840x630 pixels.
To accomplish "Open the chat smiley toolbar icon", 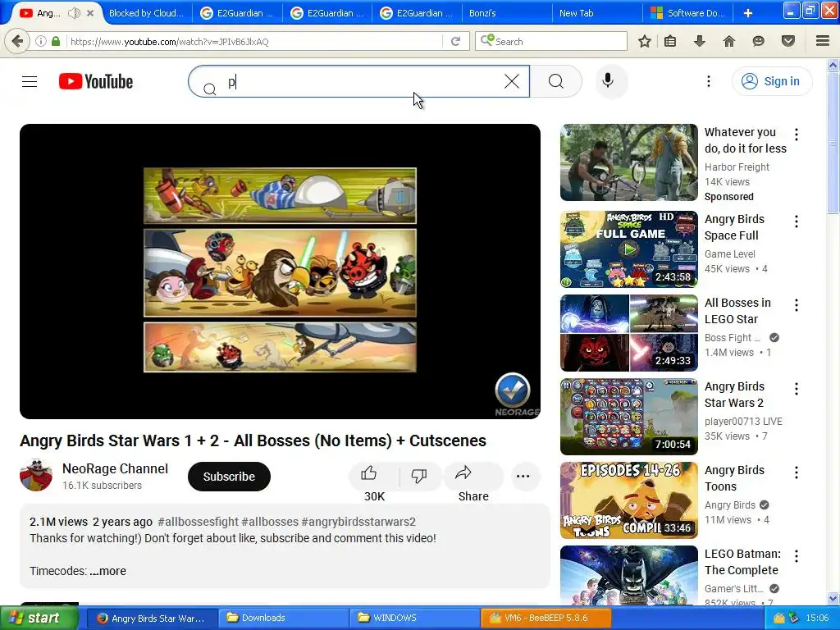I will click(x=758, y=41).
